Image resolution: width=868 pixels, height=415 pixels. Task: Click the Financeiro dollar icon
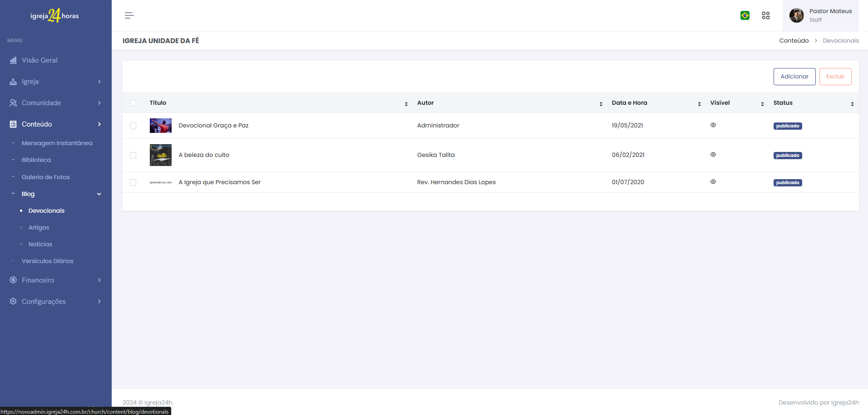tap(13, 280)
